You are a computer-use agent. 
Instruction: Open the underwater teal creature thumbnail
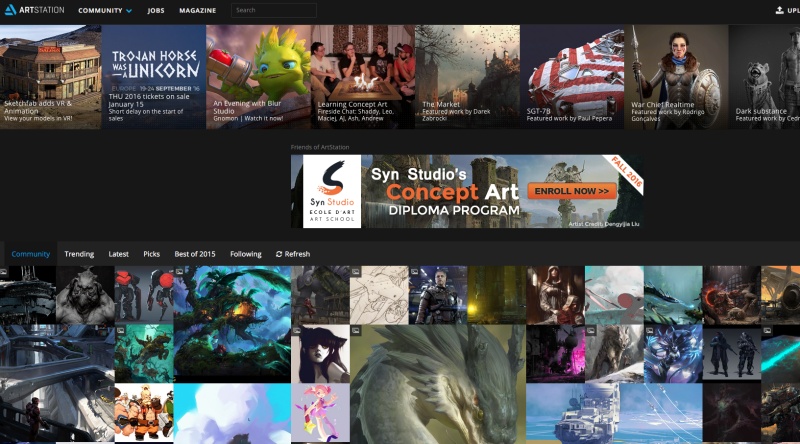[x=144, y=354]
